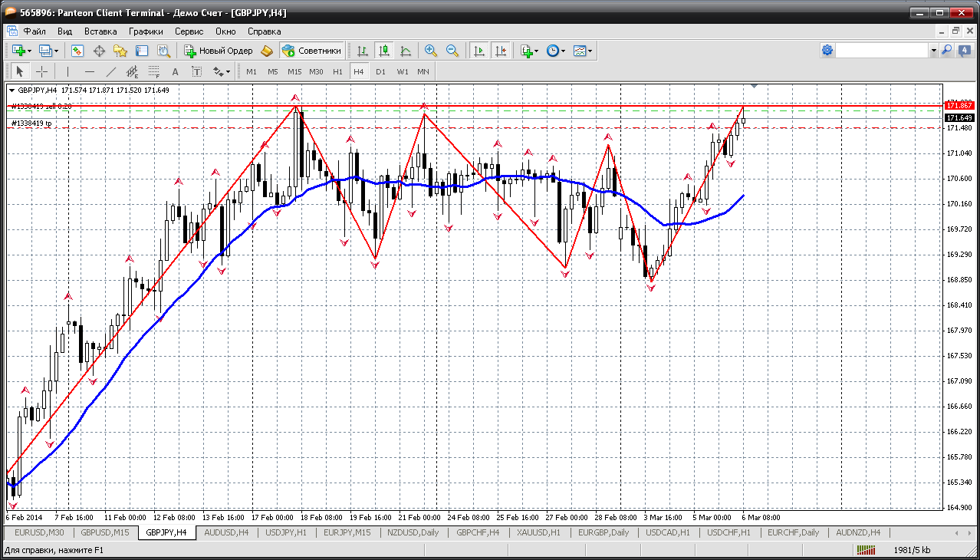Open the Market Watch window icon
This screenshot has width=980, height=560.
click(77, 51)
